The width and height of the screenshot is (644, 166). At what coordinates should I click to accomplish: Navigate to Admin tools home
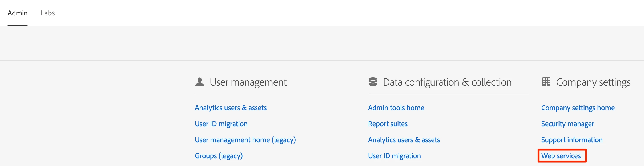point(396,108)
